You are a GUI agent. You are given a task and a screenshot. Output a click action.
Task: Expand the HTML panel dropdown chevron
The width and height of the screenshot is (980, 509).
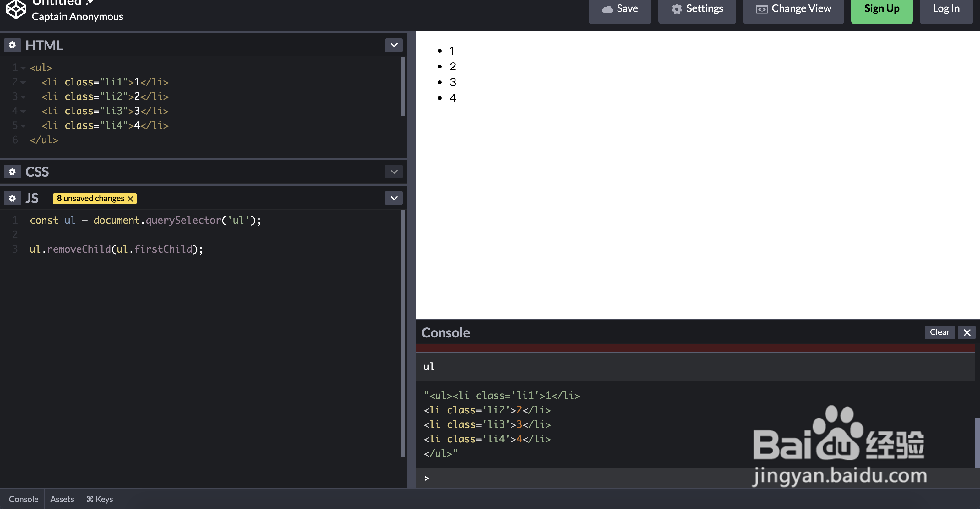394,45
